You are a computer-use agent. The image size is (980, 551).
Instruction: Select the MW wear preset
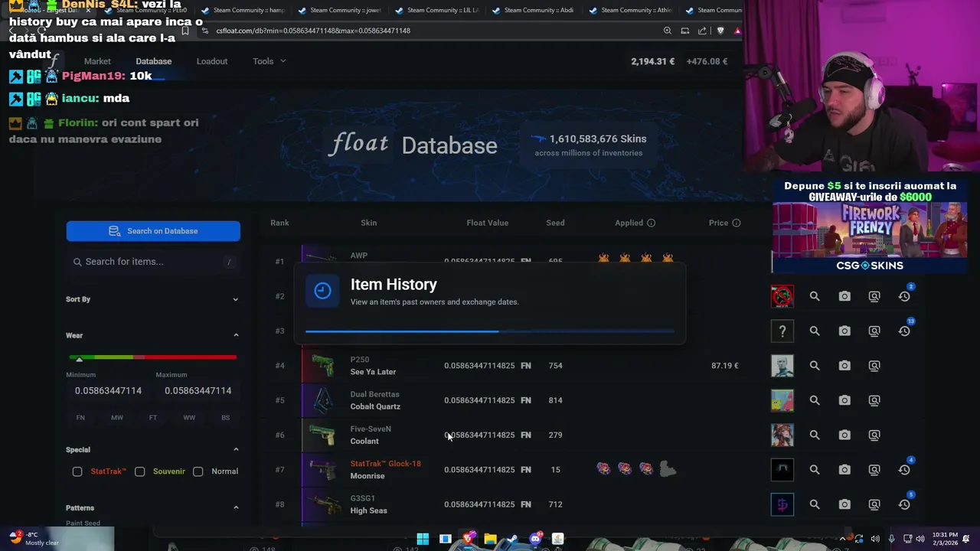pyautogui.click(x=116, y=418)
